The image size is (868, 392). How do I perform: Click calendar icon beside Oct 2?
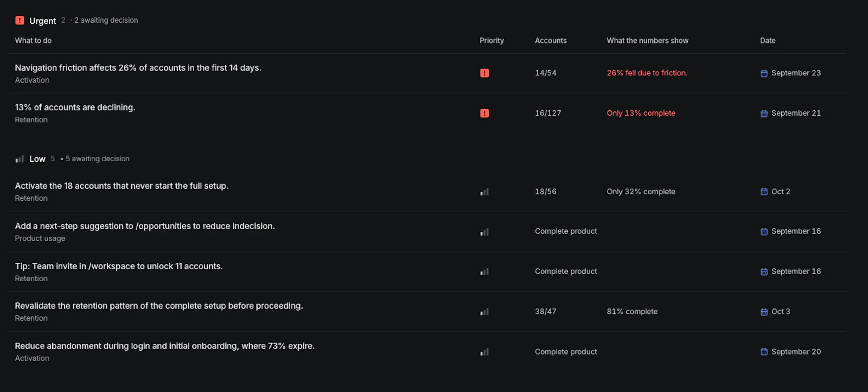tap(764, 192)
